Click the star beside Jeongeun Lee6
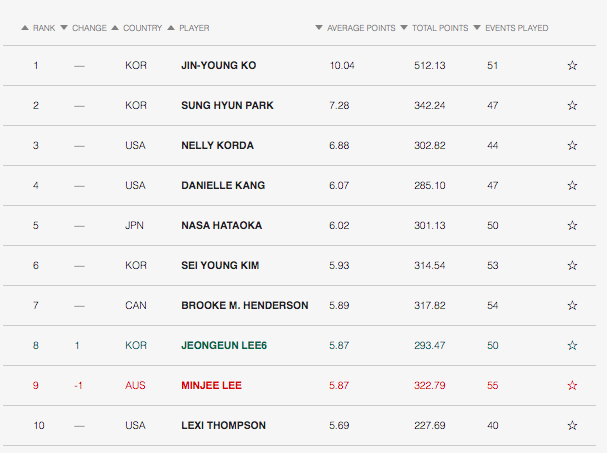 [572, 346]
